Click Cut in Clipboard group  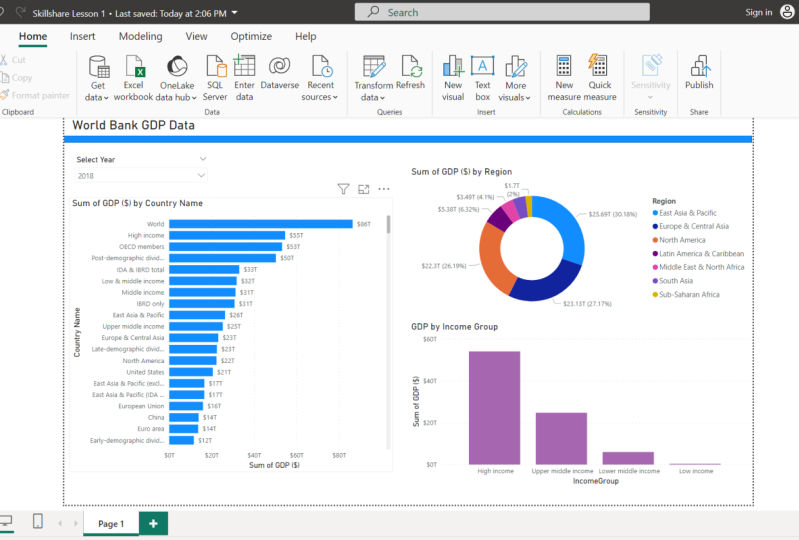click(13, 60)
